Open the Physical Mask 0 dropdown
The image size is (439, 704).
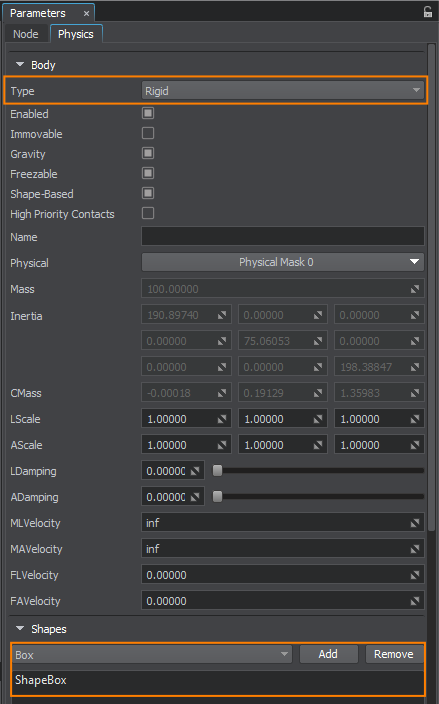point(282,262)
